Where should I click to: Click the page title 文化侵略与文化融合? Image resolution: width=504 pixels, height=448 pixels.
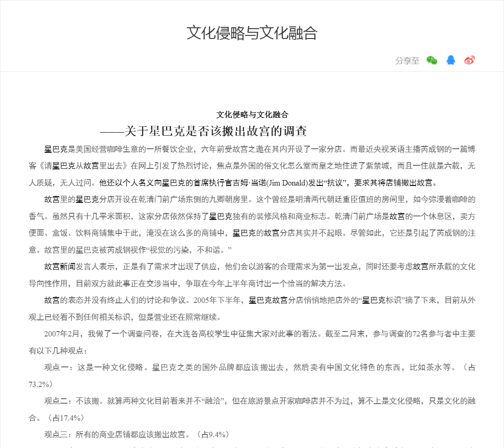(x=252, y=33)
